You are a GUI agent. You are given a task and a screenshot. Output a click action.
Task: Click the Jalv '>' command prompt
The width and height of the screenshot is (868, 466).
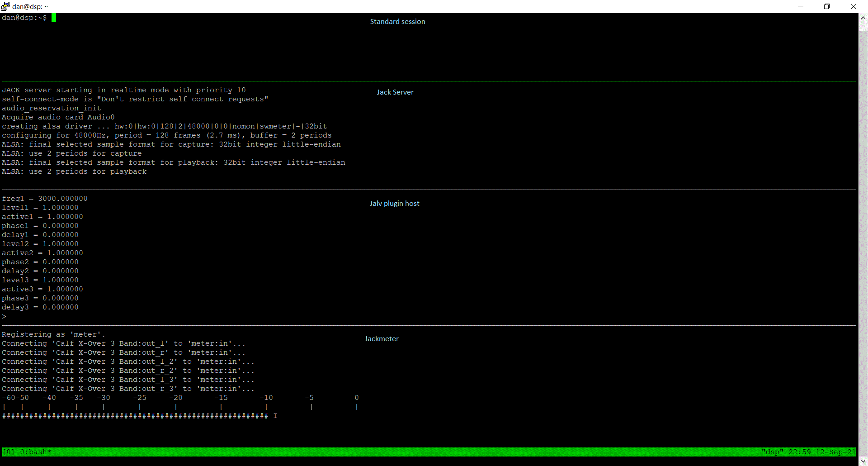pos(4,316)
